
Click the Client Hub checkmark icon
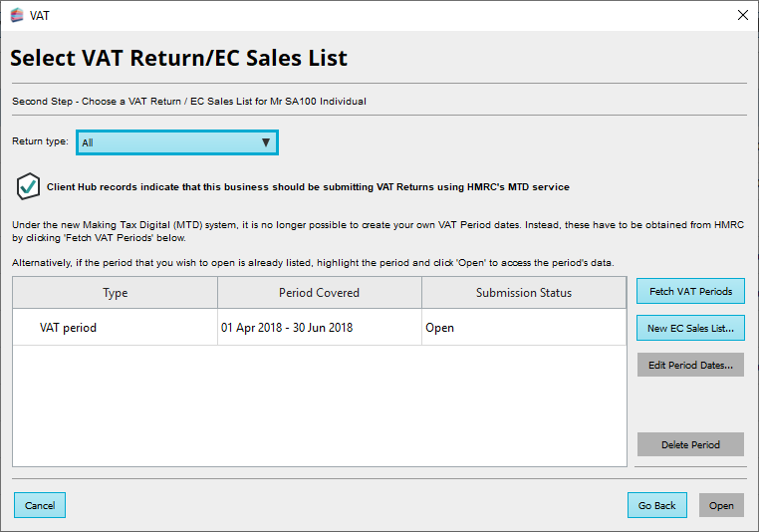[x=28, y=186]
